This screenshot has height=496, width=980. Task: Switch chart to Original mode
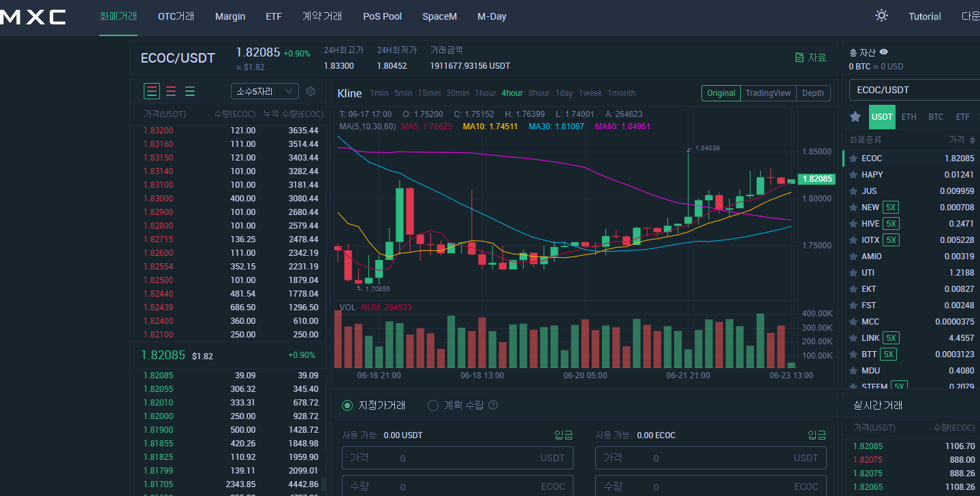721,93
